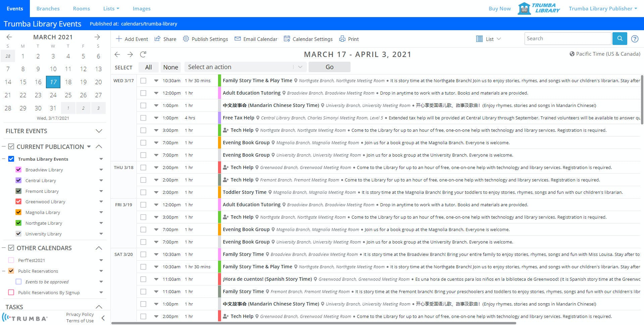Collapse the Other Calendars section
Screen dimensions: 644x325
click(99, 248)
